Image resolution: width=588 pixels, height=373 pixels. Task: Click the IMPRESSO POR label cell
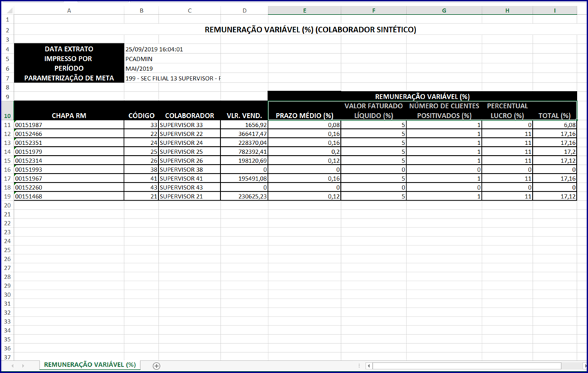coord(69,59)
